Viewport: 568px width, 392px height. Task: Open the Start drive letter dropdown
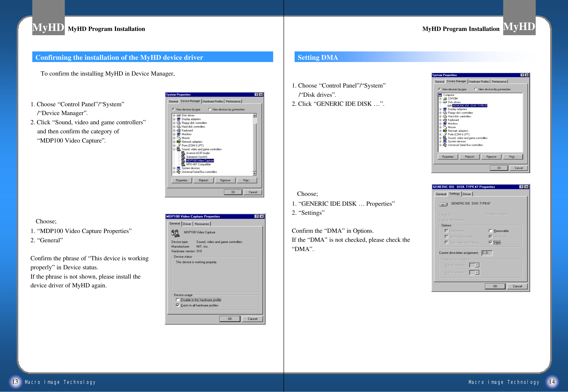pyautogui.click(x=477, y=265)
